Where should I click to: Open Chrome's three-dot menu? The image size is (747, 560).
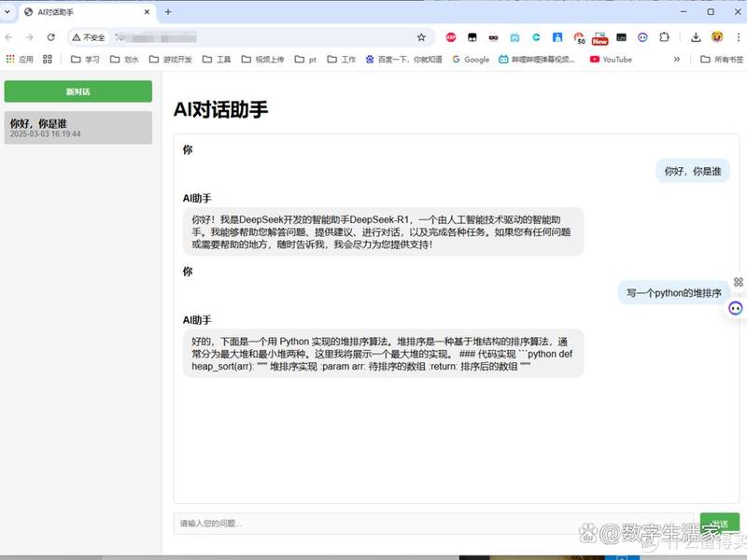point(738,37)
